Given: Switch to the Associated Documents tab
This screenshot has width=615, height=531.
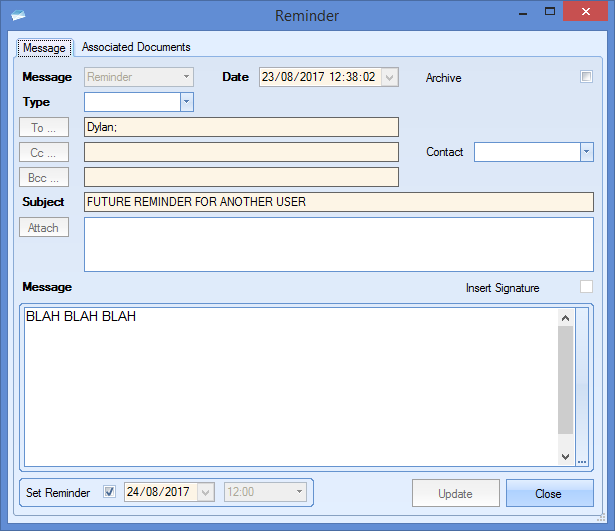Looking at the screenshot, I should point(136,47).
